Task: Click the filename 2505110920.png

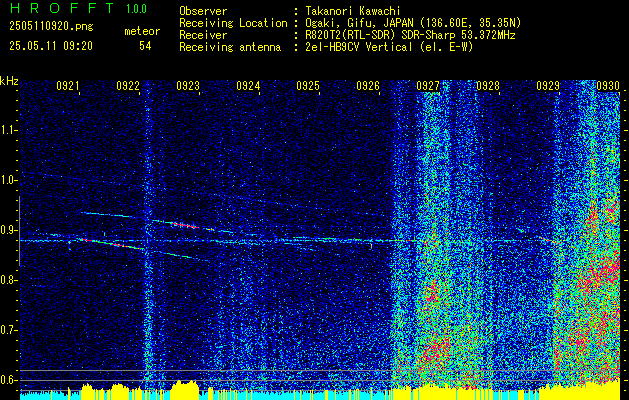Action: 51,27
